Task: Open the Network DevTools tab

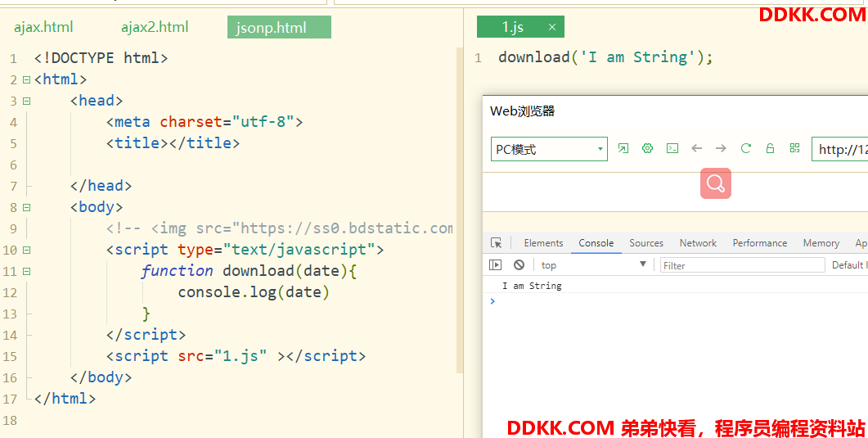Action: pyautogui.click(x=698, y=243)
